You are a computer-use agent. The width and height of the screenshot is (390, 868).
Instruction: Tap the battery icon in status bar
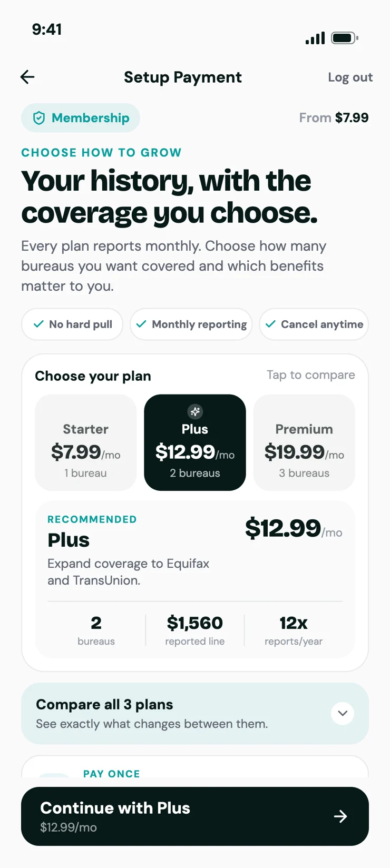click(345, 38)
